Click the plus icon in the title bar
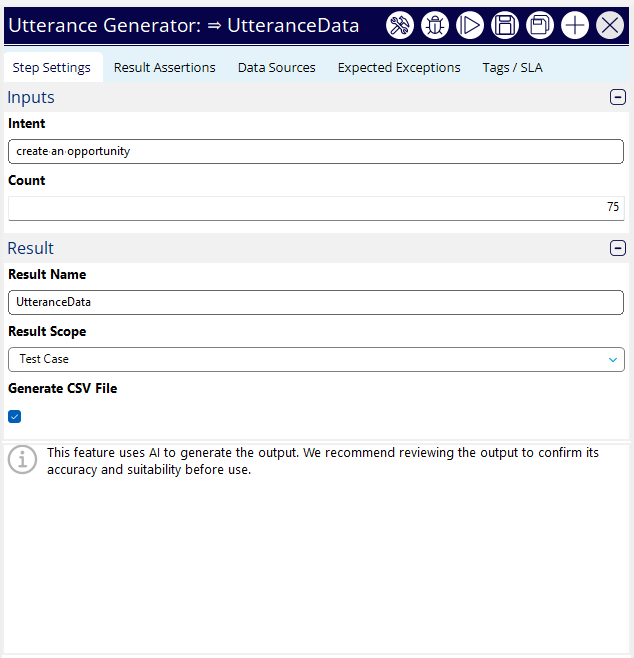This screenshot has height=658, width=634. coord(575,26)
